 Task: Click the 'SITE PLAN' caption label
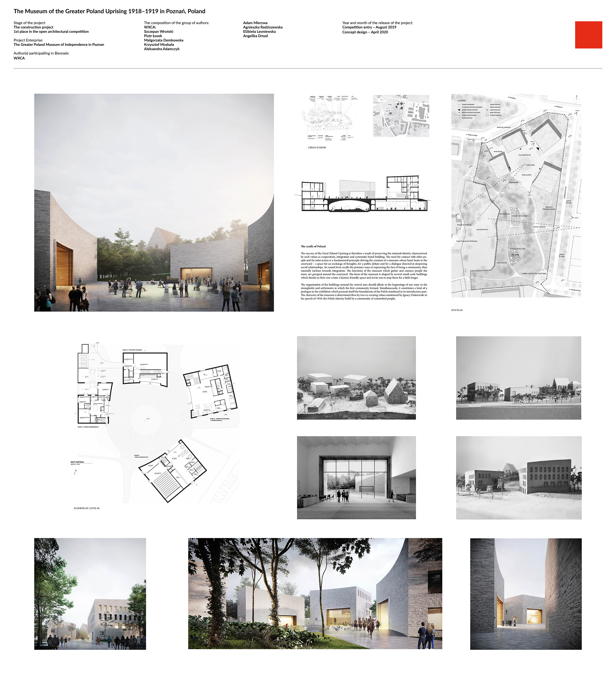pyautogui.click(x=457, y=310)
